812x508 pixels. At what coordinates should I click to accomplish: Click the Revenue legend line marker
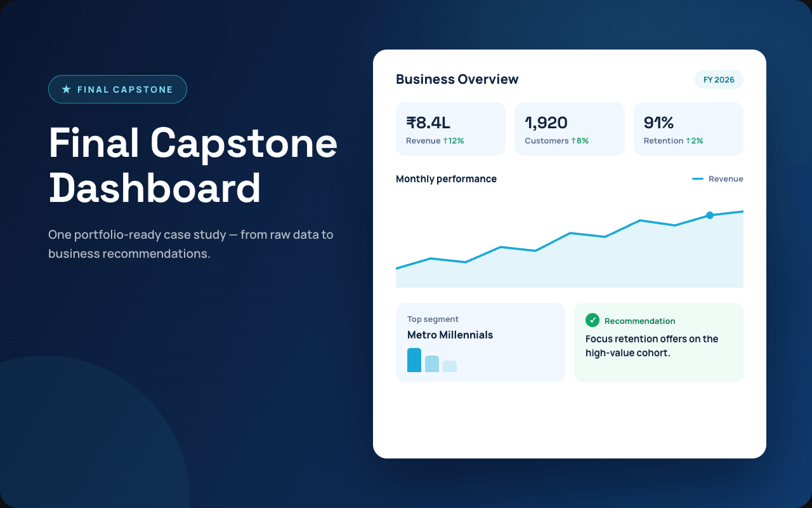698,179
